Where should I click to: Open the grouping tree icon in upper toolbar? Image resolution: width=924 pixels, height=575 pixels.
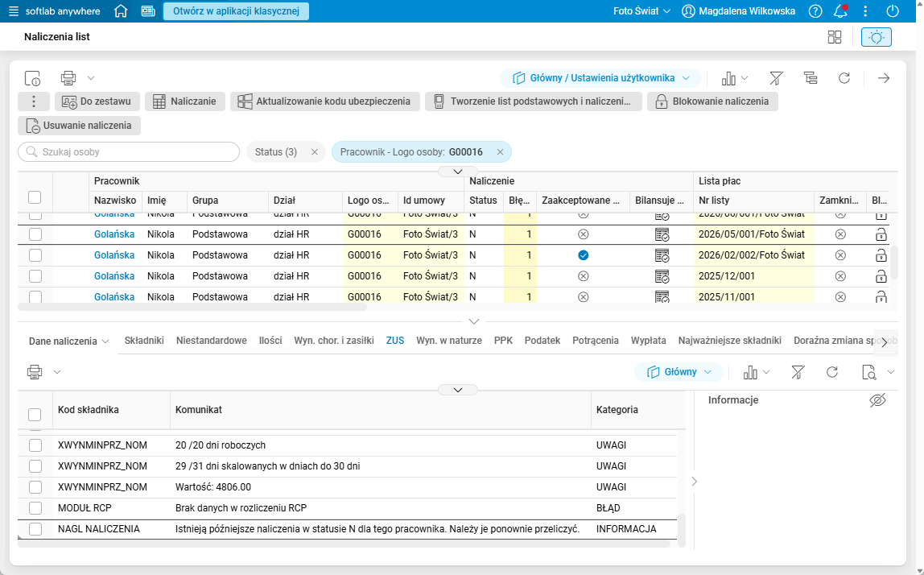pyautogui.click(x=811, y=78)
